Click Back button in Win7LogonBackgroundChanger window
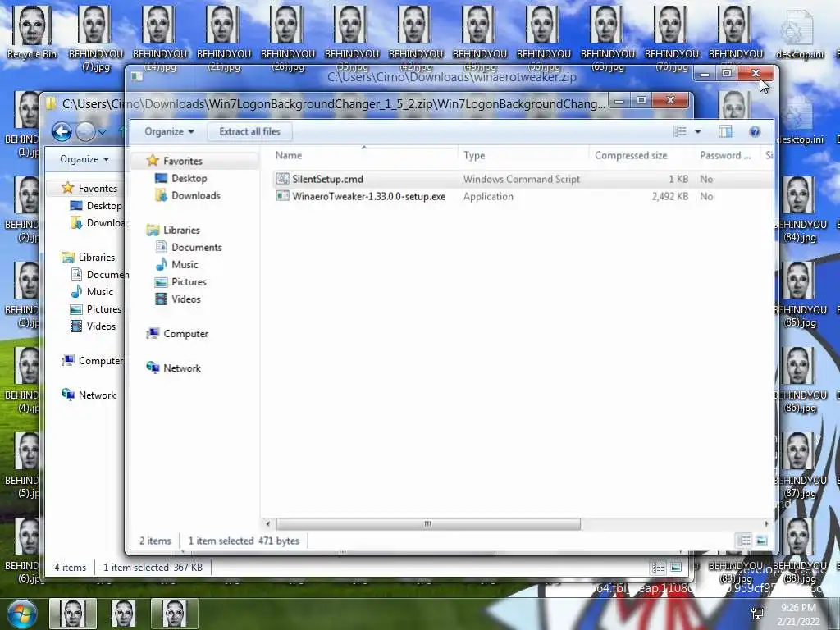This screenshot has height=630, width=840. click(62, 131)
